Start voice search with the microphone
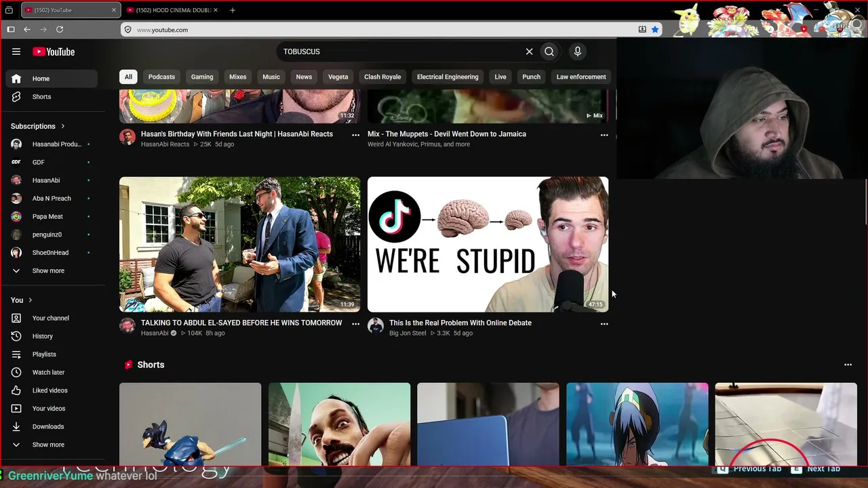Screen dimensions: 868x488 click(x=578, y=52)
